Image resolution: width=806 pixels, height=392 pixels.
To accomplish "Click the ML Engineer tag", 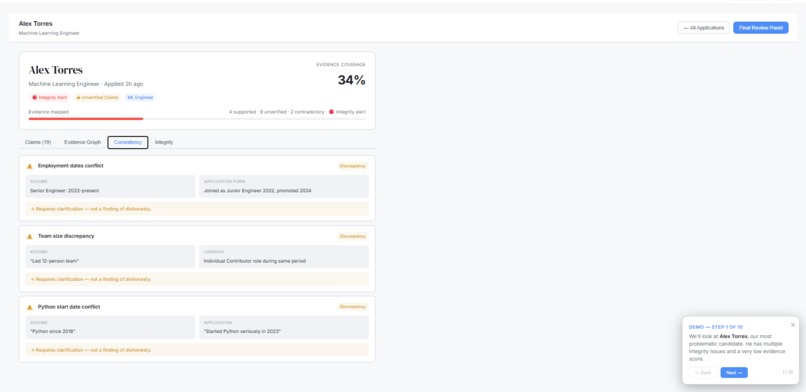I will [140, 97].
